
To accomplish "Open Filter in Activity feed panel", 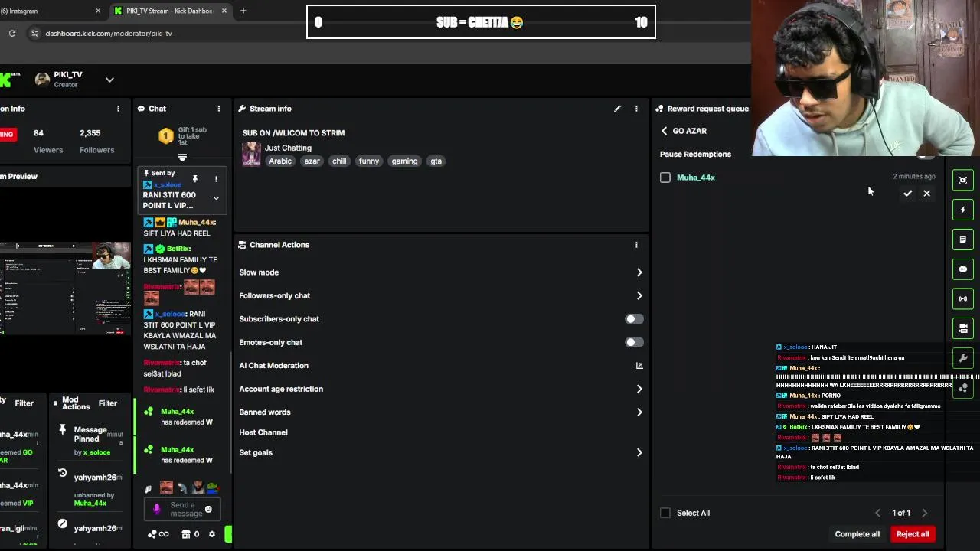I will point(24,403).
